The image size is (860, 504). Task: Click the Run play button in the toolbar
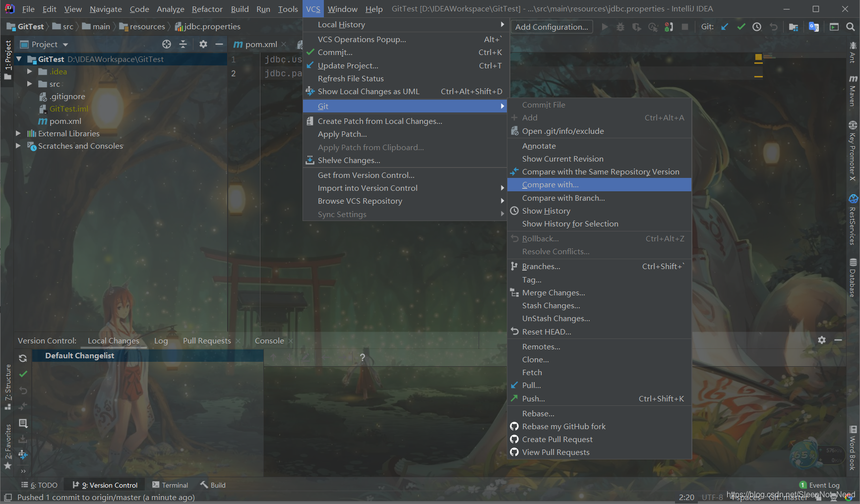click(605, 27)
